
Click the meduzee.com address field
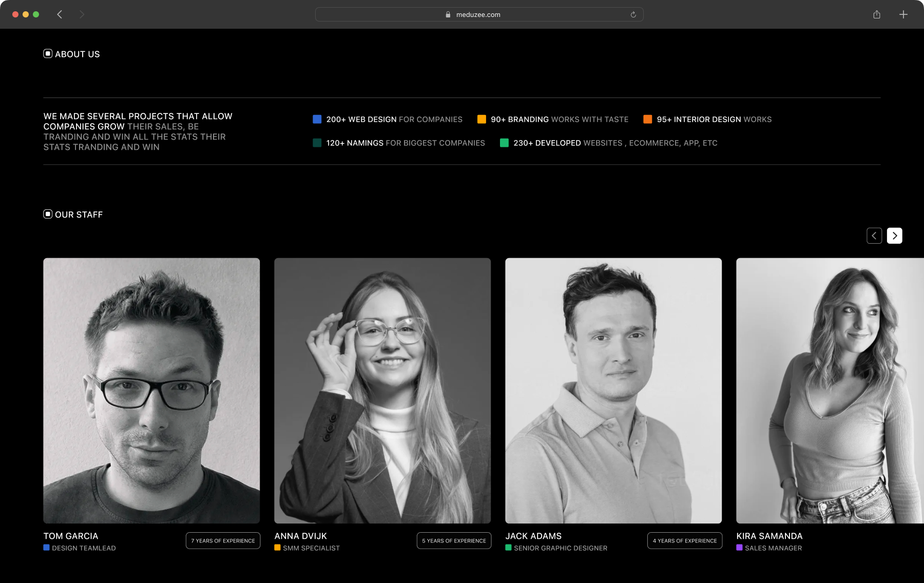(x=478, y=14)
